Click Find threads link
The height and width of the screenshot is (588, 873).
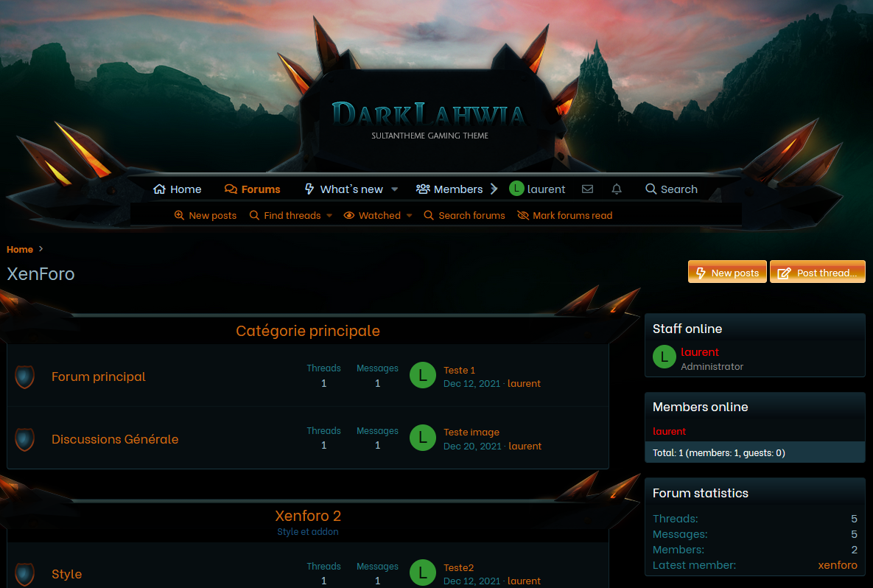285,215
